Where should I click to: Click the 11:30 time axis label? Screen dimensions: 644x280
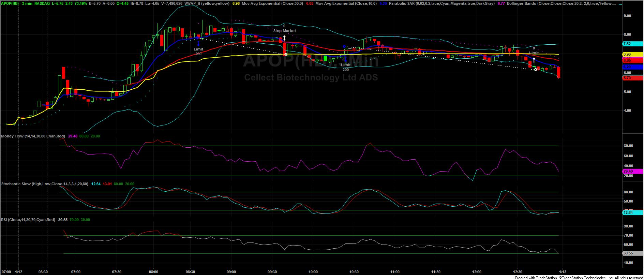click(436, 272)
